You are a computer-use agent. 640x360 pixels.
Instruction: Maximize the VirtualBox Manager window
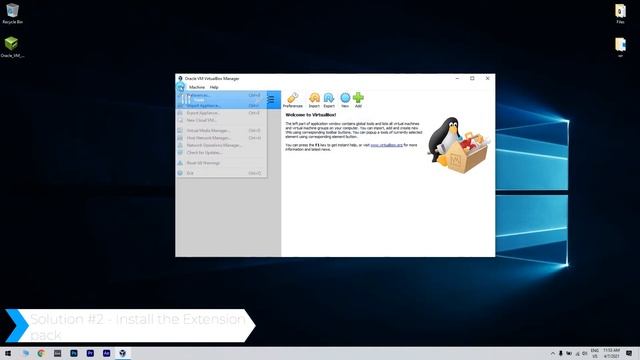(x=472, y=78)
